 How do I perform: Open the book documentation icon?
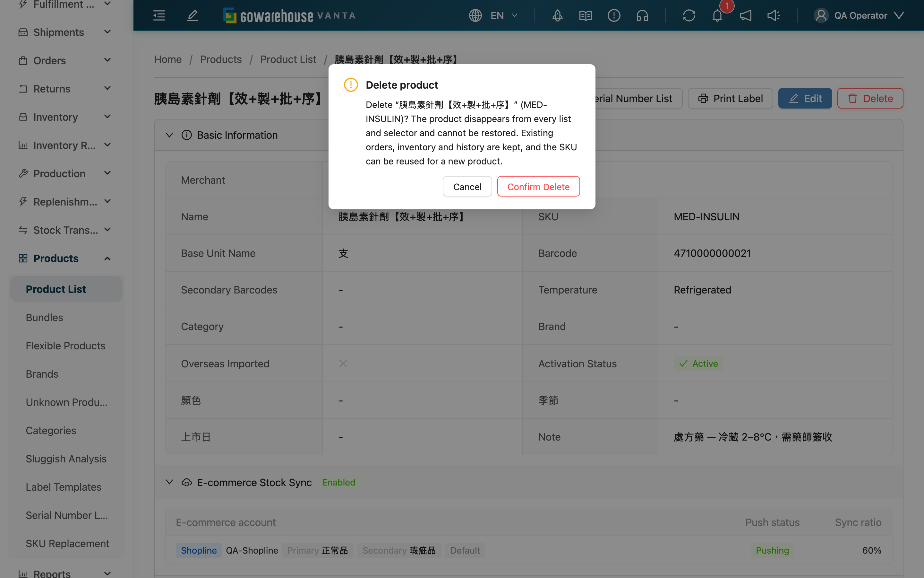[586, 15]
